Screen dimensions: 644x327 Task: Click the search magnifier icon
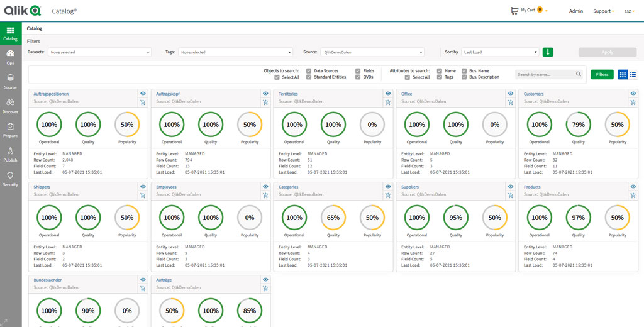(x=579, y=74)
